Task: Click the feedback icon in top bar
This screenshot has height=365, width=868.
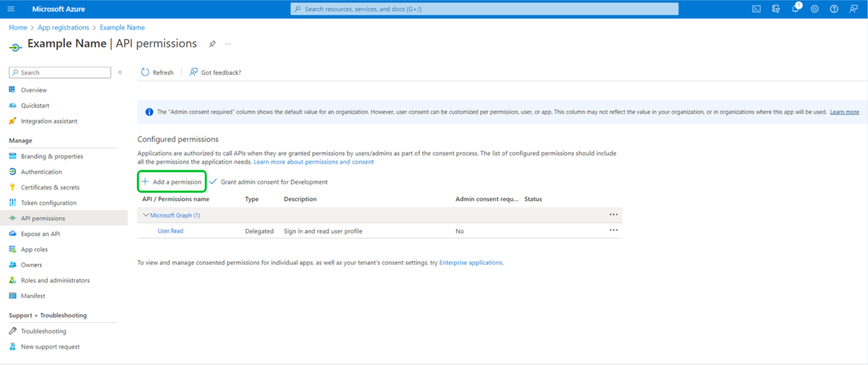Action: click(x=853, y=9)
